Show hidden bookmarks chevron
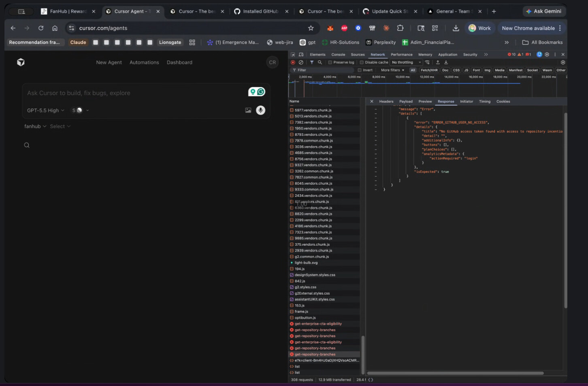The width and height of the screenshot is (588, 386). [506, 42]
